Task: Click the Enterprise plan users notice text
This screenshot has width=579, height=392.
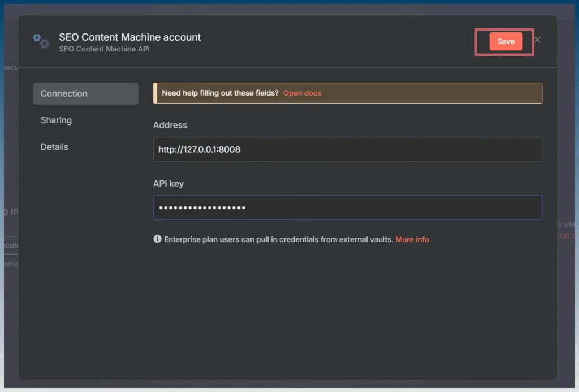Action: coord(278,239)
